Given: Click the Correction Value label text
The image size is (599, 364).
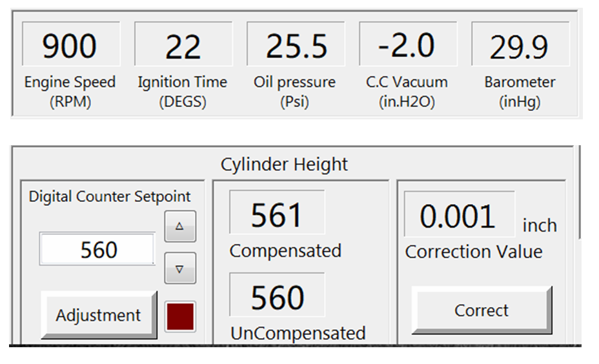Looking at the screenshot, I should tap(474, 252).
